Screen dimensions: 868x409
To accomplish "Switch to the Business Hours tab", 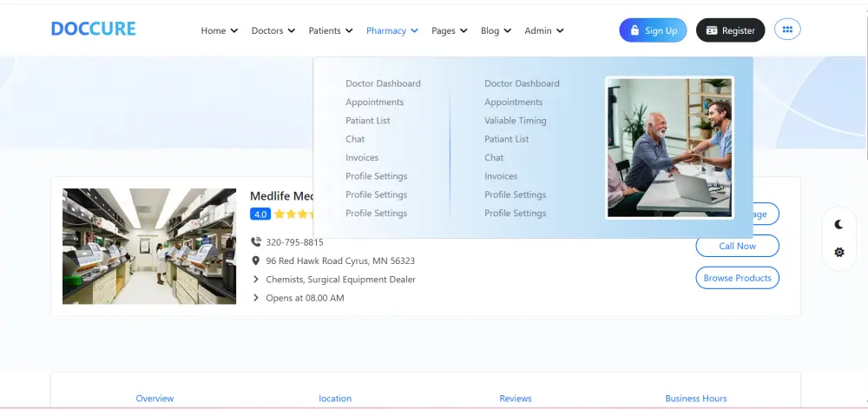I will click(696, 398).
